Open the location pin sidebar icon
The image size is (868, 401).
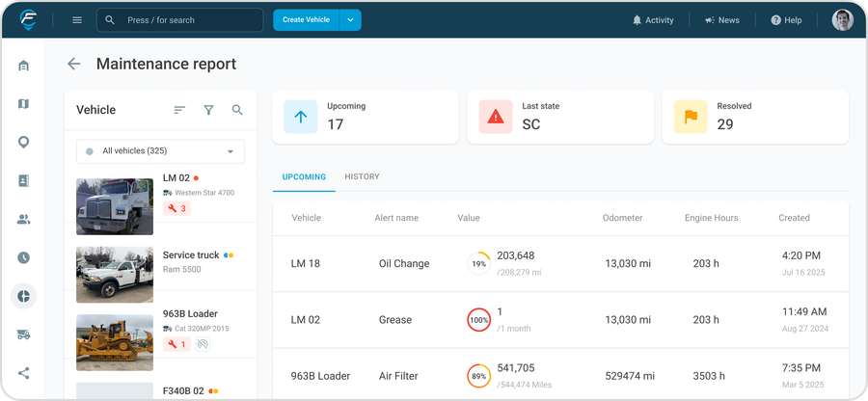23,143
